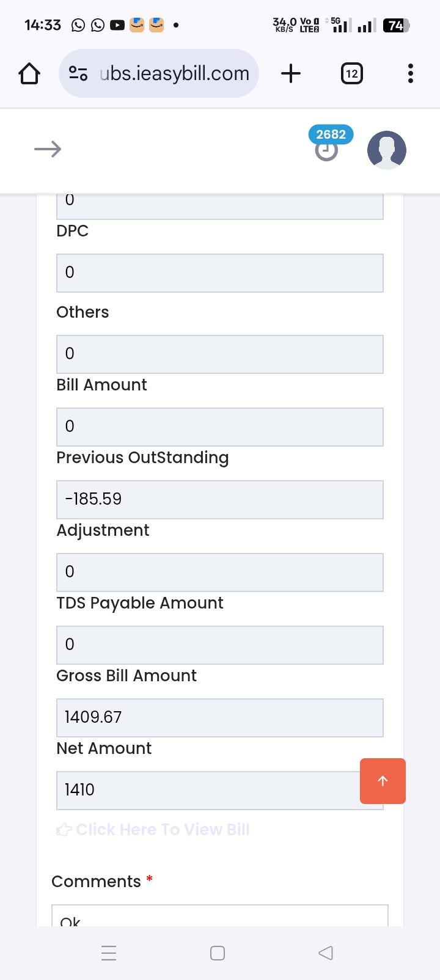Tap the Android recent apps menu button
Screen dimensions: 440x980
click(109, 953)
